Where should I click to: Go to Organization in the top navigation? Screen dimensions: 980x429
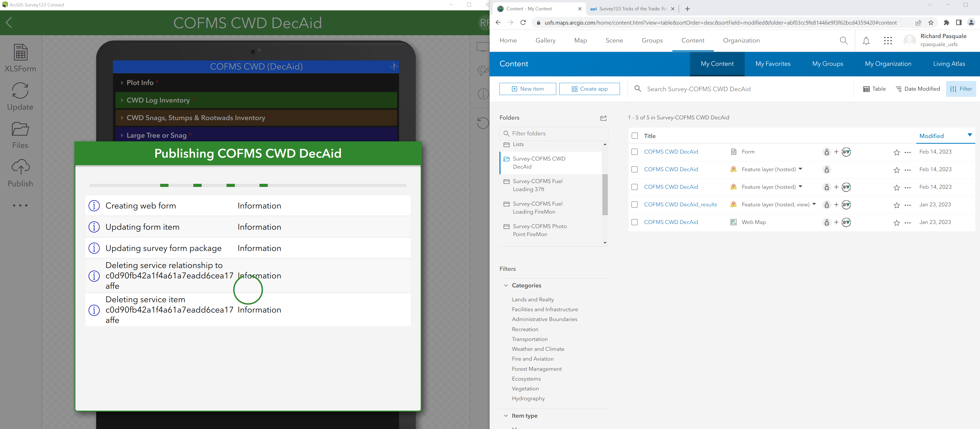pyautogui.click(x=741, y=41)
